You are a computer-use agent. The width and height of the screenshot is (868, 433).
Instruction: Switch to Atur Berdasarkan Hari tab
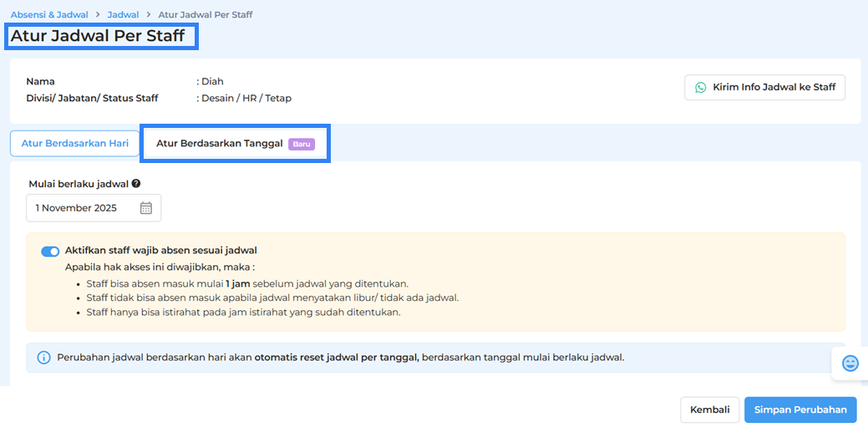(75, 144)
